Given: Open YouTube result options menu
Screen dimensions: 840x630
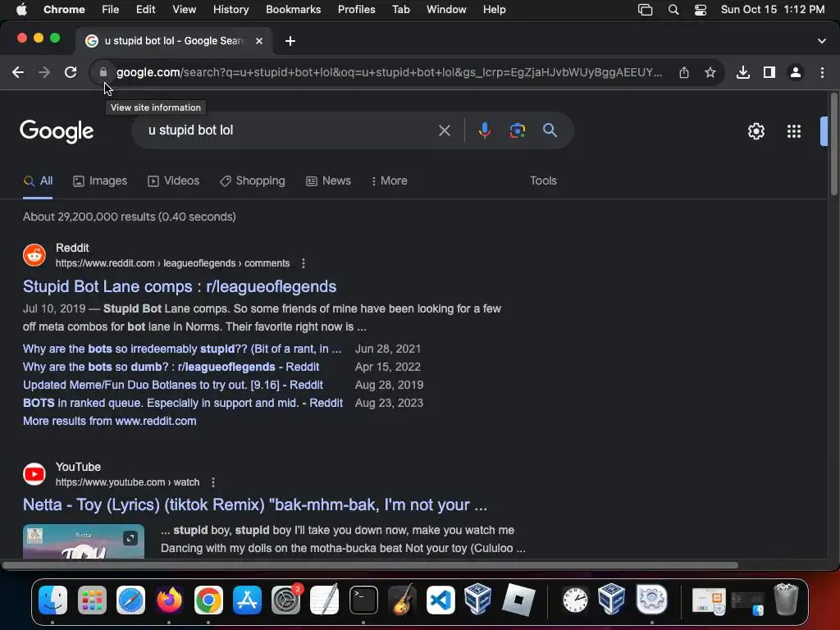Looking at the screenshot, I should pyautogui.click(x=213, y=482).
